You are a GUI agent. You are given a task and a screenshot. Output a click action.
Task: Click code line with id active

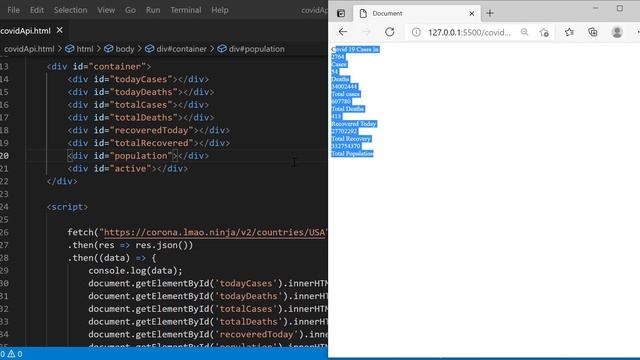128,169
